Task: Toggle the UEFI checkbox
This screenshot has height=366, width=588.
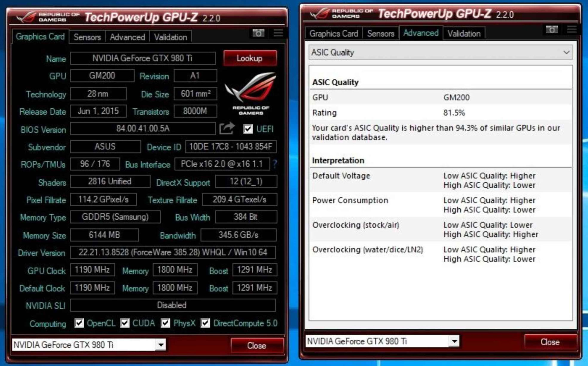Action: pos(248,129)
